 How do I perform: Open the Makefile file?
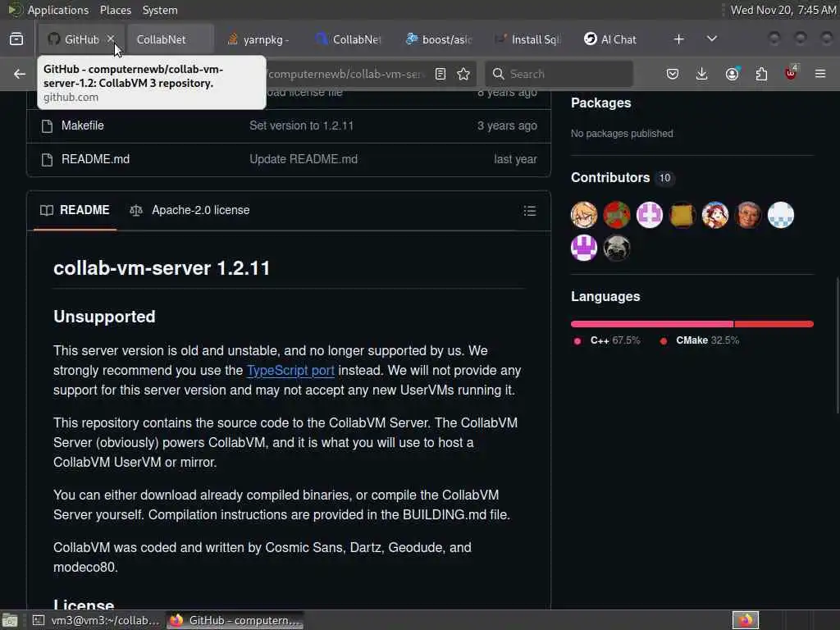pos(83,126)
